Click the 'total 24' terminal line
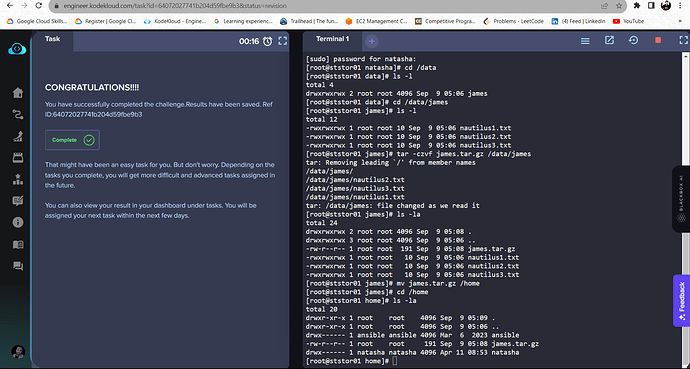This screenshot has height=369, width=690. point(322,223)
